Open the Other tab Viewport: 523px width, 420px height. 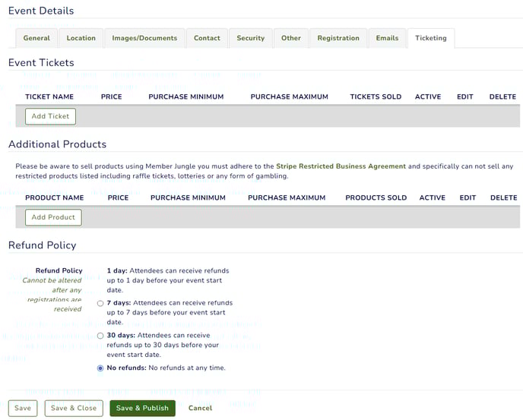(x=291, y=38)
